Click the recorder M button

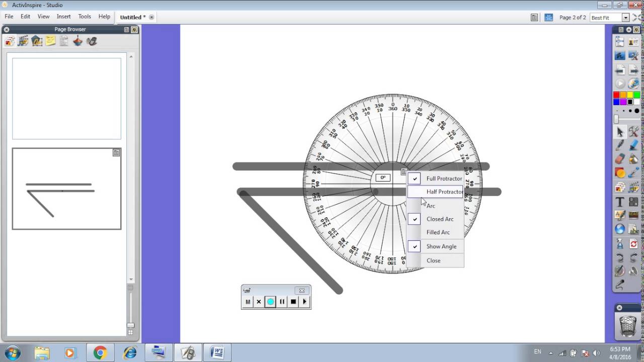tap(248, 302)
